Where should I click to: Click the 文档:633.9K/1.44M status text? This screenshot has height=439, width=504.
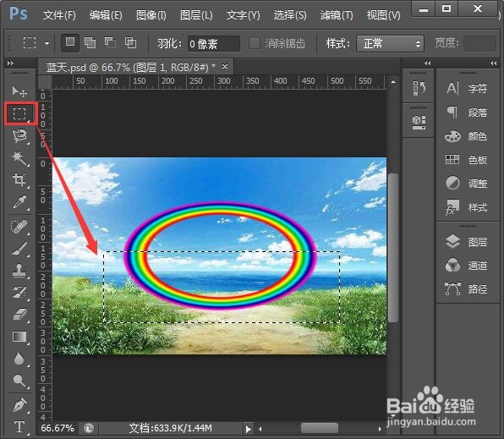tap(170, 428)
